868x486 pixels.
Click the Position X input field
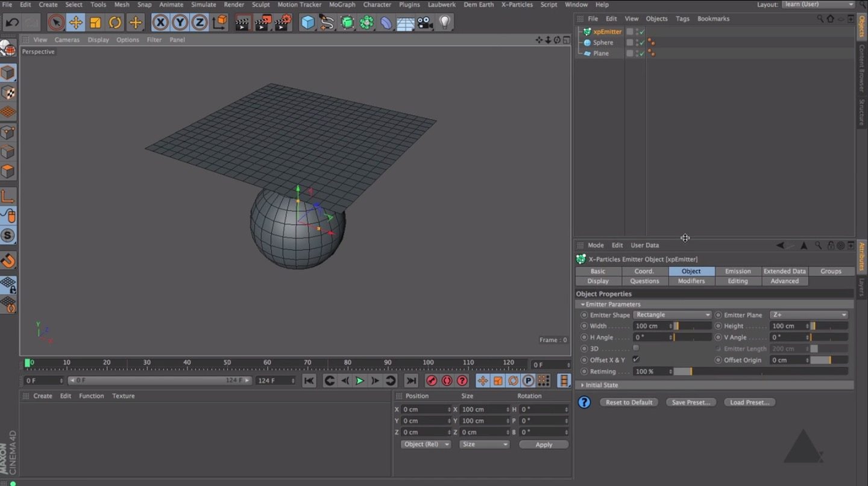(x=426, y=410)
